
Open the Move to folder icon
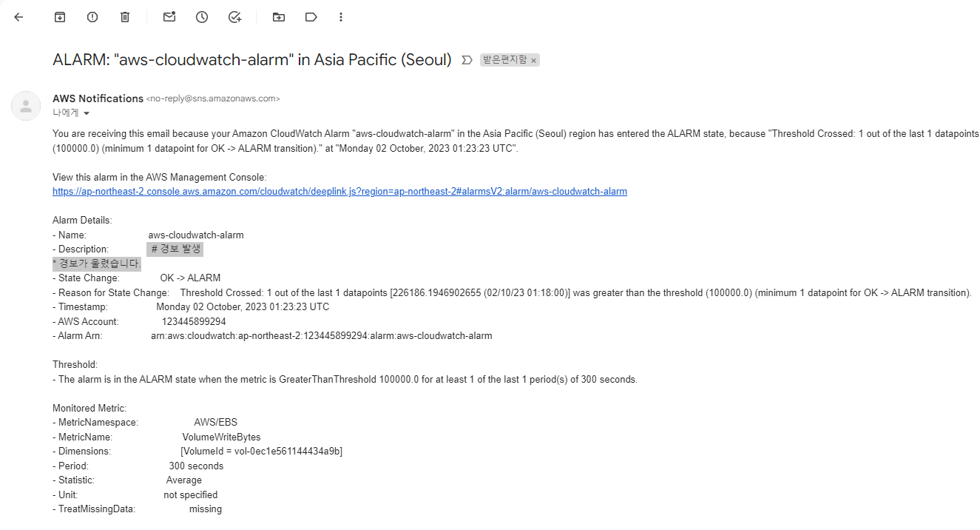279,17
